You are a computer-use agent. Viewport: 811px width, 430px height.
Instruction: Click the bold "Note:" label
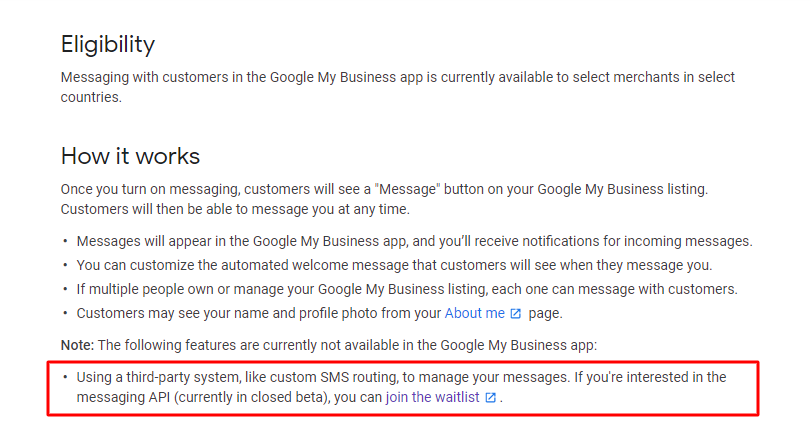(78, 345)
